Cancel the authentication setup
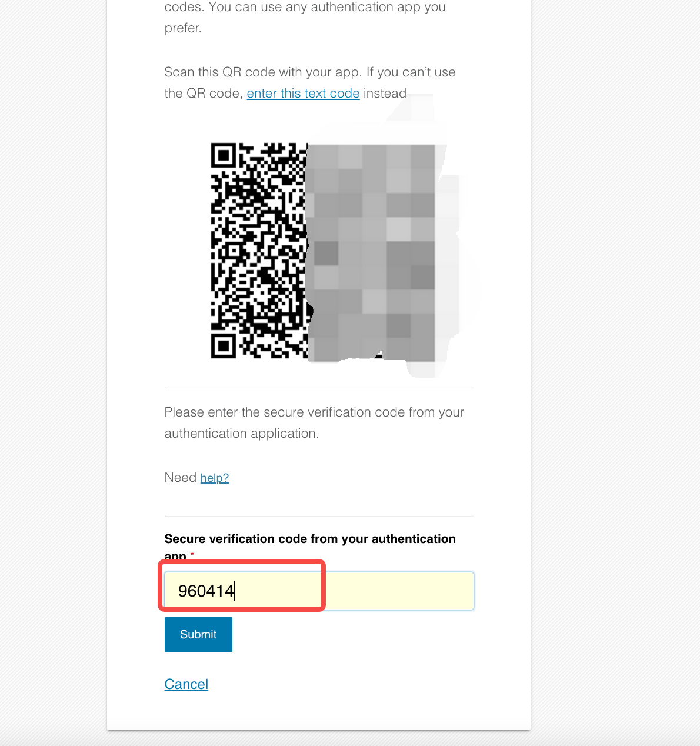This screenshot has height=746, width=700. pyautogui.click(x=186, y=684)
